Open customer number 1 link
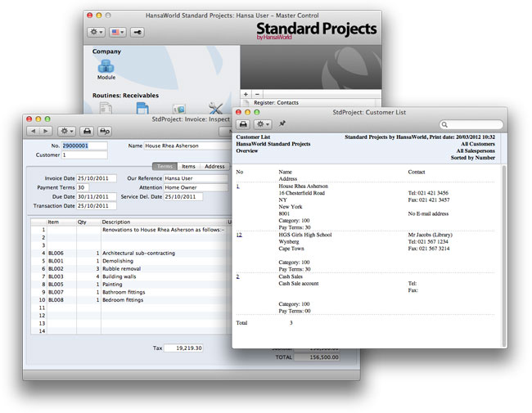The image size is (532, 413). [x=238, y=186]
